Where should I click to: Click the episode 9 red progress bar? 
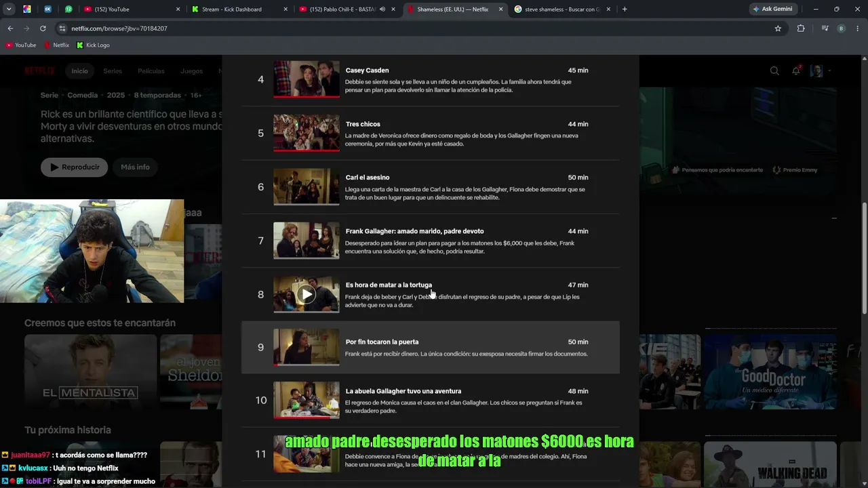point(307,365)
